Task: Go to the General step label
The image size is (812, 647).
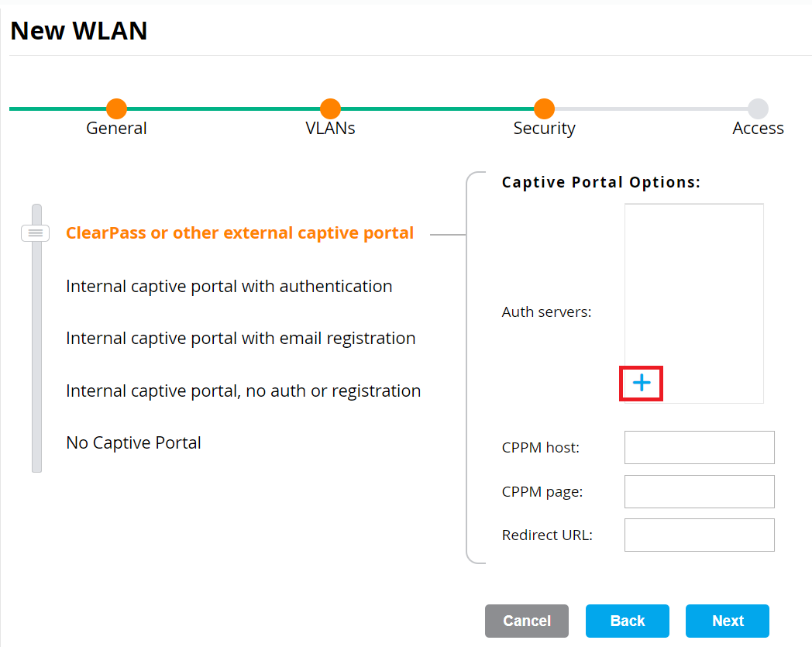Action: point(116,129)
